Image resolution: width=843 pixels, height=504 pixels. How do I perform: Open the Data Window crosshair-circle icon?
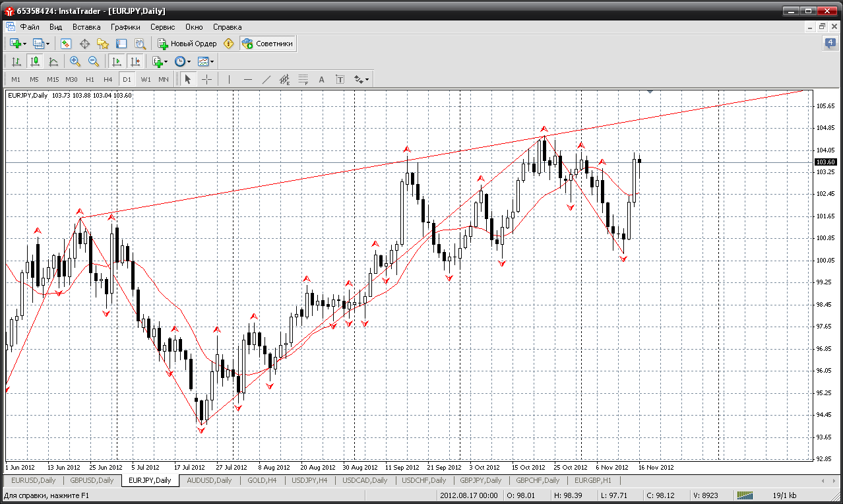click(x=84, y=44)
